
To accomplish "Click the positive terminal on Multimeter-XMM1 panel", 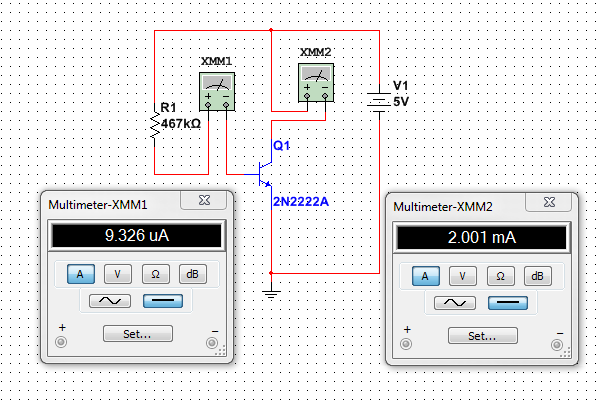I will [61, 342].
